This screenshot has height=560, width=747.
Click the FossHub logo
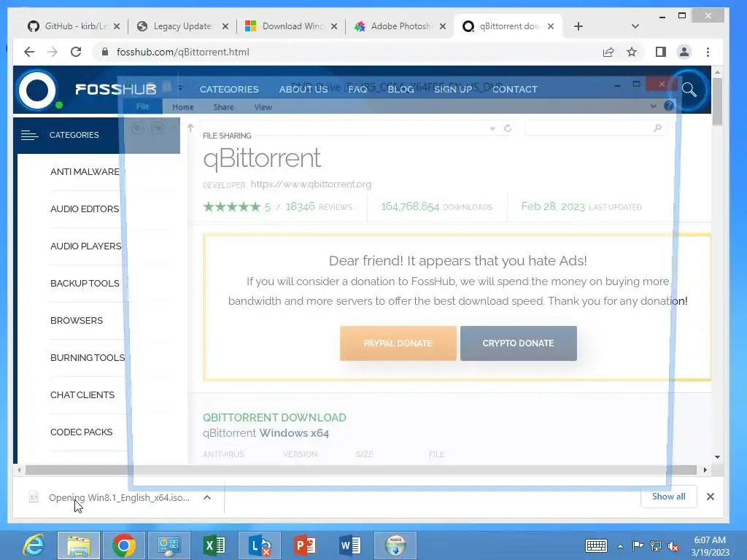88,90
